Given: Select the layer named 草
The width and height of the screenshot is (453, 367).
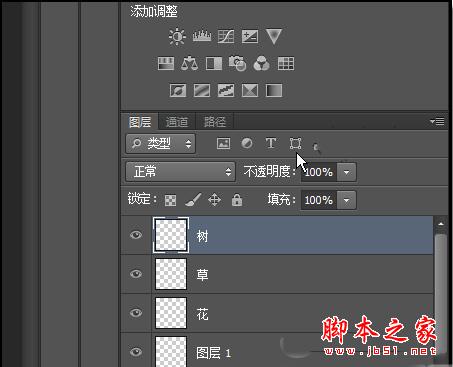Looking at the screenshot, I should click(x=277, y=274).
